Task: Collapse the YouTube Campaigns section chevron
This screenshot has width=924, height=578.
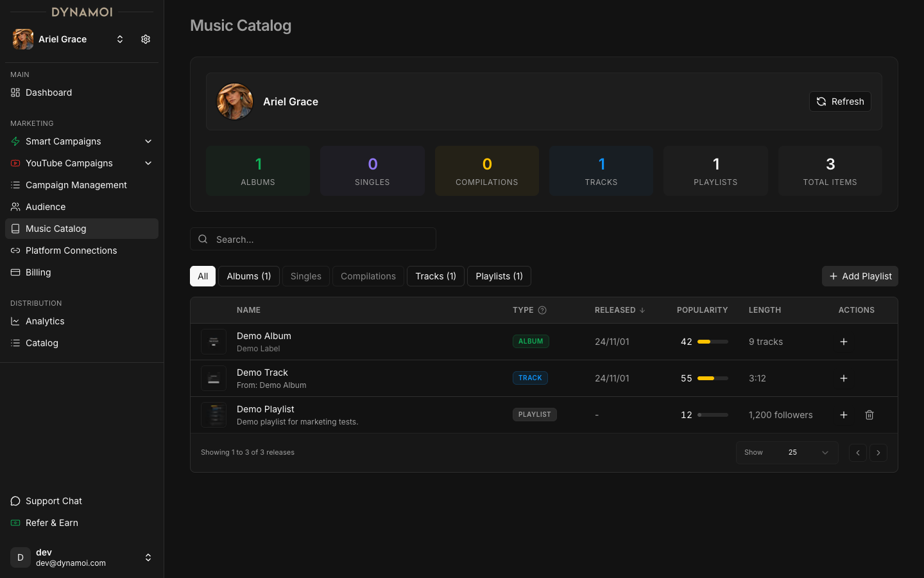Action: (148, 163)
